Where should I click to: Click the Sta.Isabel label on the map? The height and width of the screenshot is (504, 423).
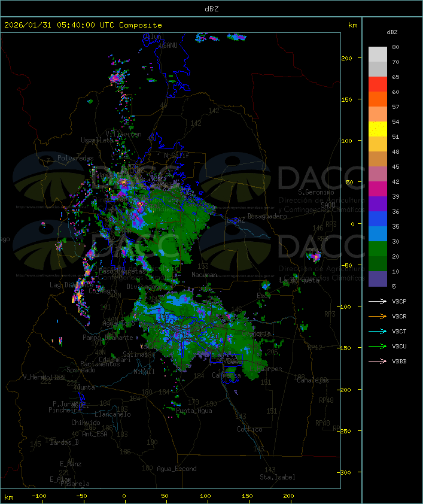(x=277, y=477)
